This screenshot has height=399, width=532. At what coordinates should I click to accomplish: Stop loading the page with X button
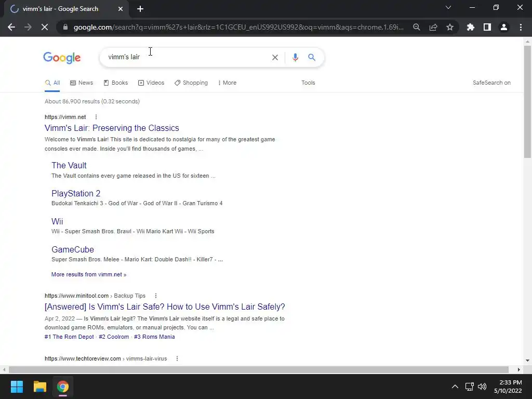click(45, 27)
